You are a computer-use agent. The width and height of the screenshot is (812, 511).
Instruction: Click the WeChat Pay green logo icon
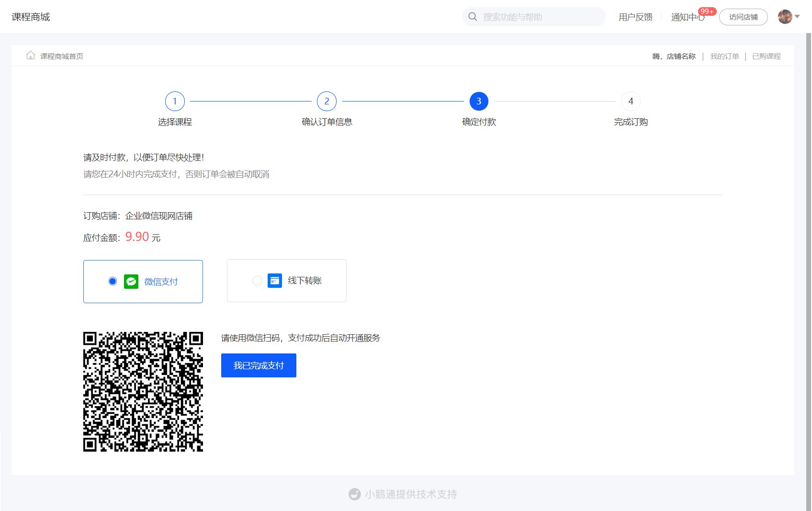click(x=131, y=282)
